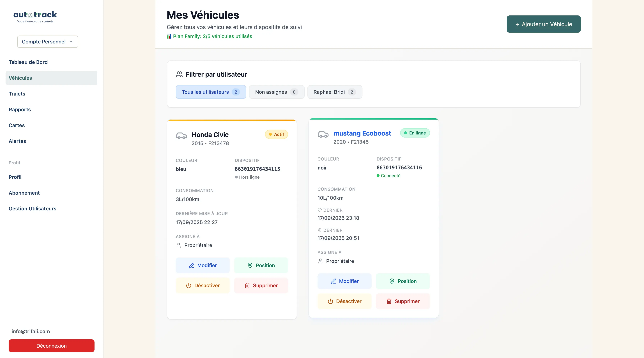Click the 10L/100km consumption value
This screenshot has width=644, height=358.
(x=330, y=198)
